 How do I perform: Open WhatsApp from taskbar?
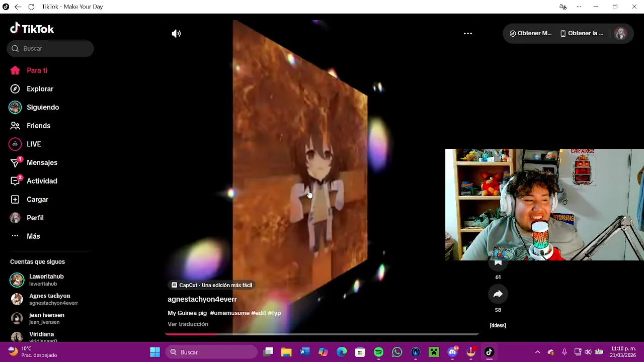tap(397, 352)
